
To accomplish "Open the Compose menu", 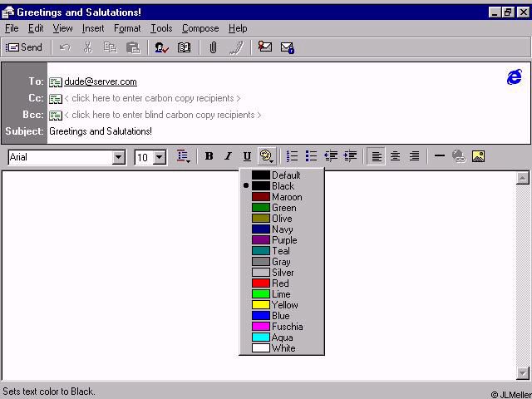I will click(200, 28).
